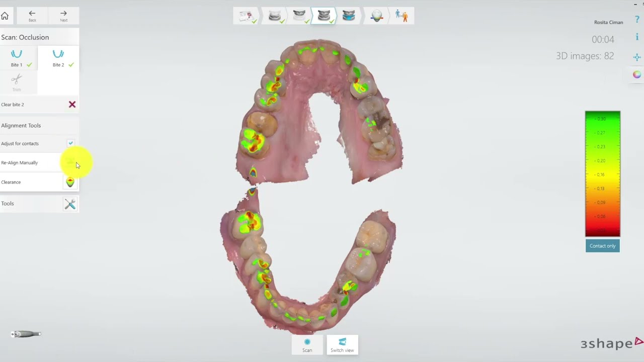Open the tooth margin line step
Viewport: 644px width, 362px height.
pyautogui.click(x=377, y=16)
